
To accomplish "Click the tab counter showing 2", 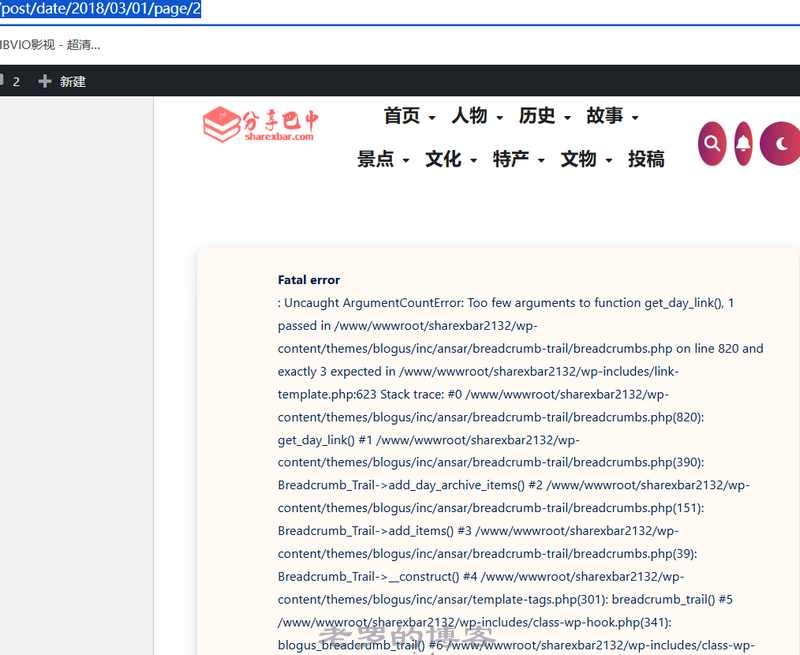I will (16, 81).
